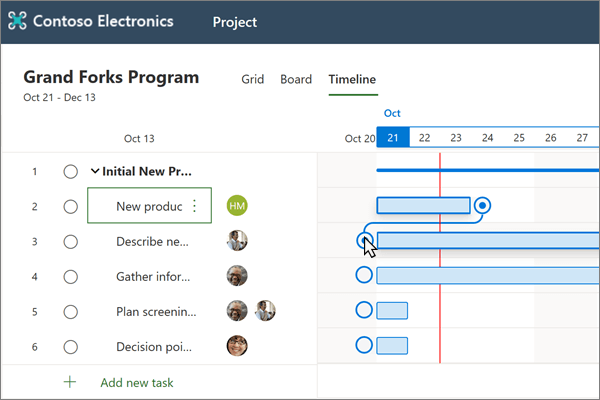Image resolution: width=600 pixels, height=400 pixels.
Task: Mark task 2 New product as complete
Action: (70, 207)
